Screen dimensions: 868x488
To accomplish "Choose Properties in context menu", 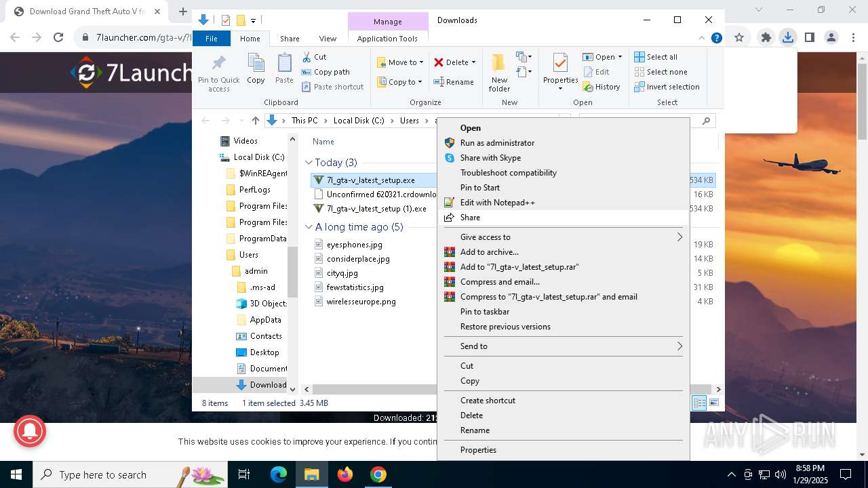I will coord(563,450).
